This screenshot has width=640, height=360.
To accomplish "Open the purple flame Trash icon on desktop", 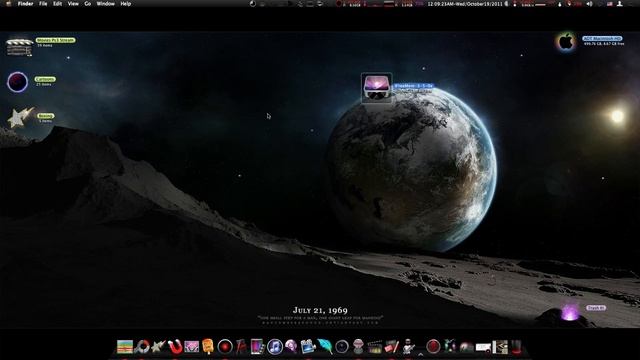I will [x=570, y=312].
